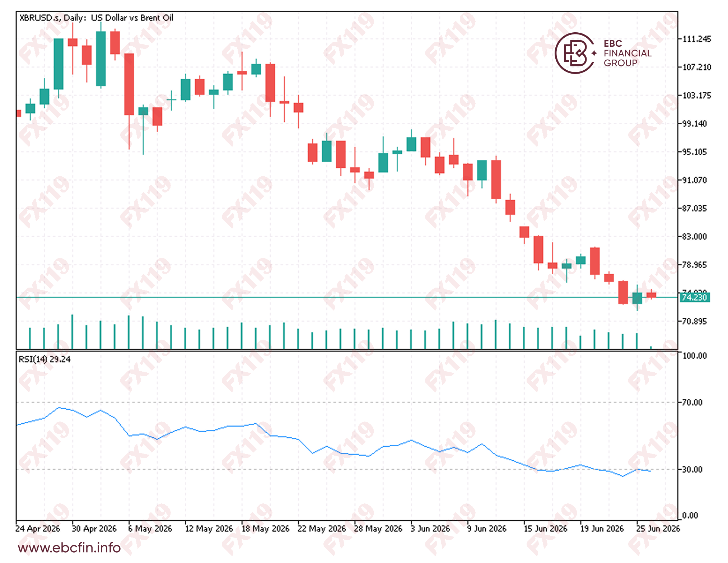Select the 3 Jun 2026 date label
Viewport: 728px width, 563px height.
pyautogui.click(x=430, y=529)
